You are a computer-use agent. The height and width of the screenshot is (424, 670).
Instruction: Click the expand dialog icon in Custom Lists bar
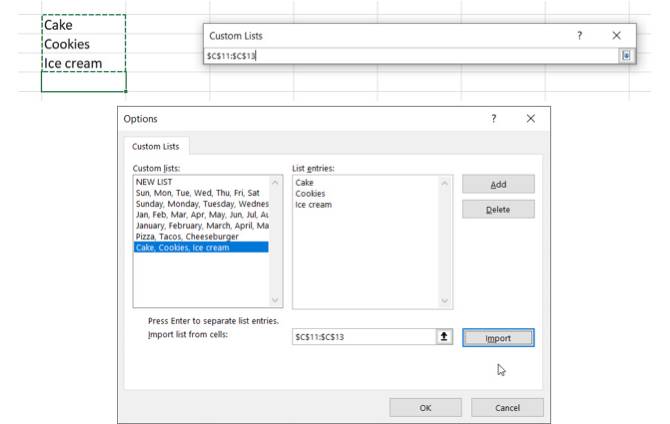coord(626,56)
